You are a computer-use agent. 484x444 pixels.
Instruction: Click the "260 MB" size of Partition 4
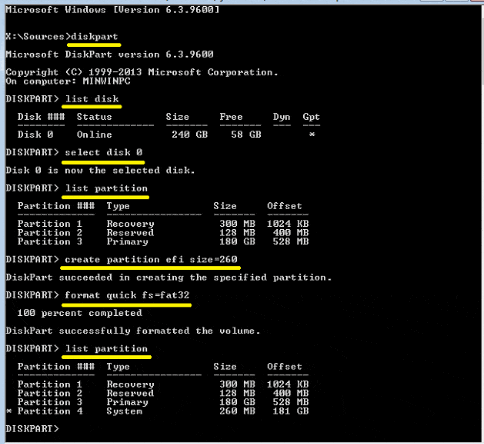coord(237,411)
